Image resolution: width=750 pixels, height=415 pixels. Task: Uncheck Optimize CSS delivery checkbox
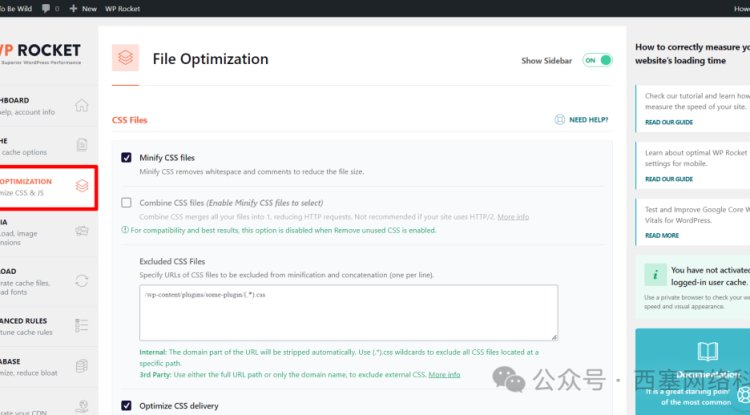[x=126, y=405]
